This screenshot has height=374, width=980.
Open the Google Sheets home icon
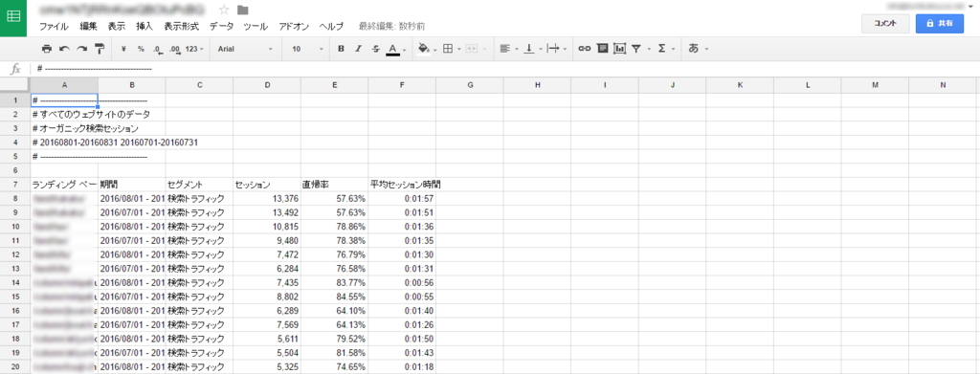click(x=13, y=18)
